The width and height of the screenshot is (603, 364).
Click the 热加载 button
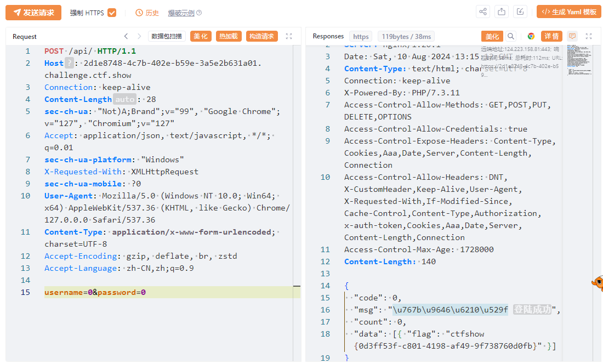tap(229, 36)
